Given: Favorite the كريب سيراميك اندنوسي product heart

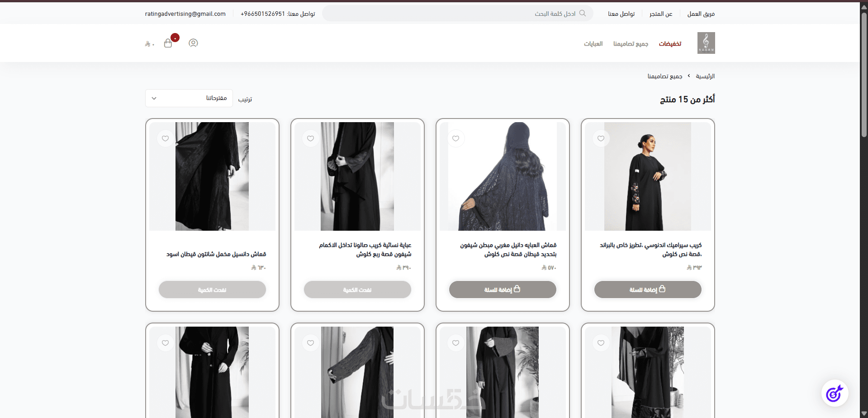Looking at the screenshot, I should tap(601, 138).
